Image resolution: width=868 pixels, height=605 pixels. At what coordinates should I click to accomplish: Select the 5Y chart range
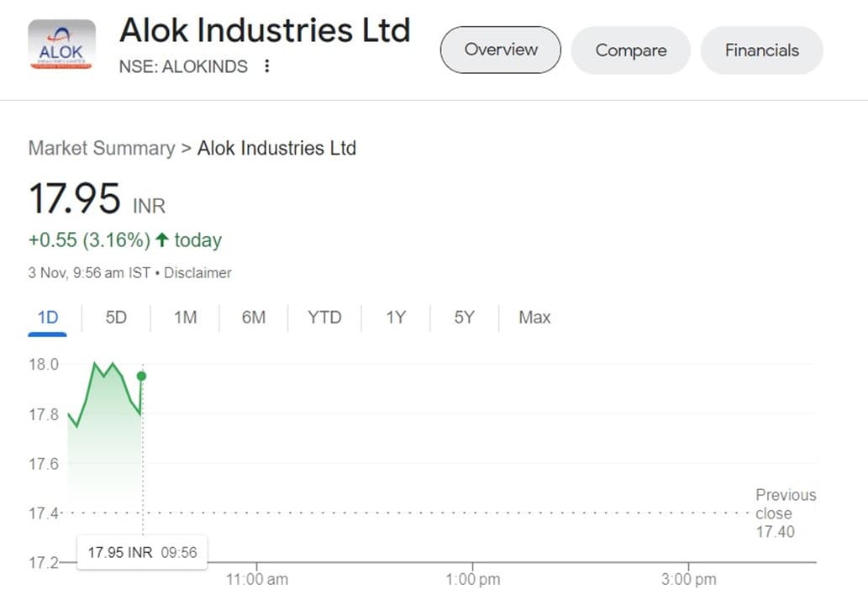pos(464,318)
